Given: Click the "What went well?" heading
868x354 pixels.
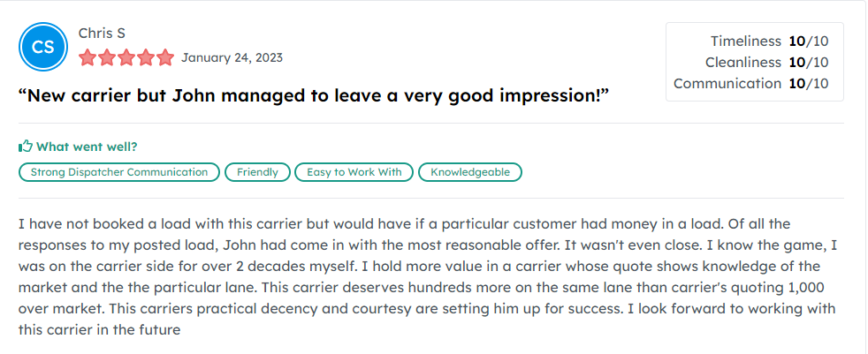Looking at the screenshot, I should [87, 147].
